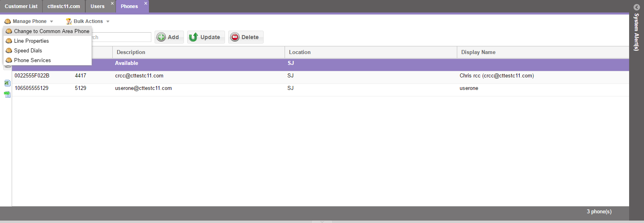Select phone 0022555F022B
The height and width of the screenshot is (223, 644).
(32, 76)
